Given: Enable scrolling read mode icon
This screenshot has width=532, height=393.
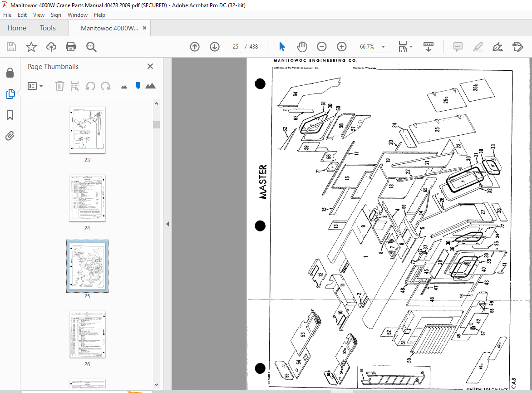Looking at the screenshot, I should (x=429, y=47).
